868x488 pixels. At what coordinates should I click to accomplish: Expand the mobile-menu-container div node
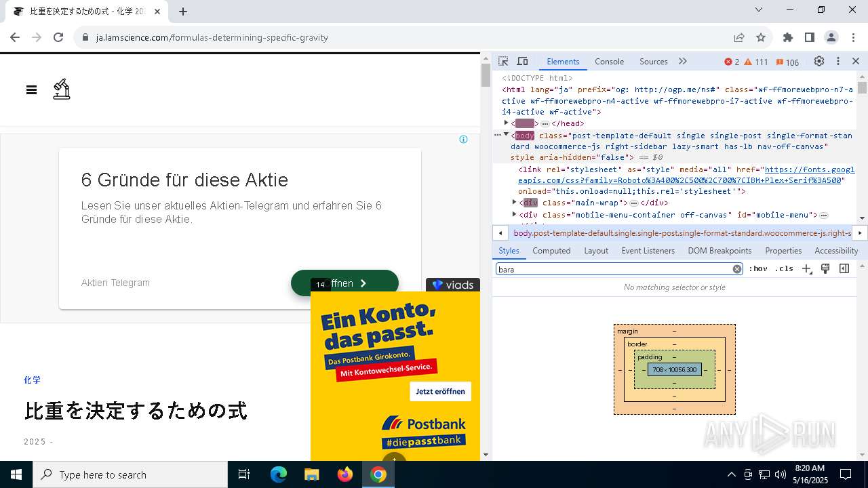point(514,214)
